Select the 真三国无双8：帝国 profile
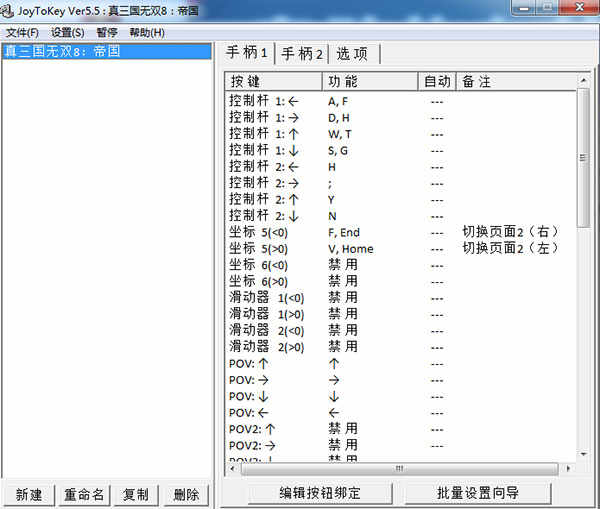Image resolution: width=600 pixels, height=509 pixels. 63,51
